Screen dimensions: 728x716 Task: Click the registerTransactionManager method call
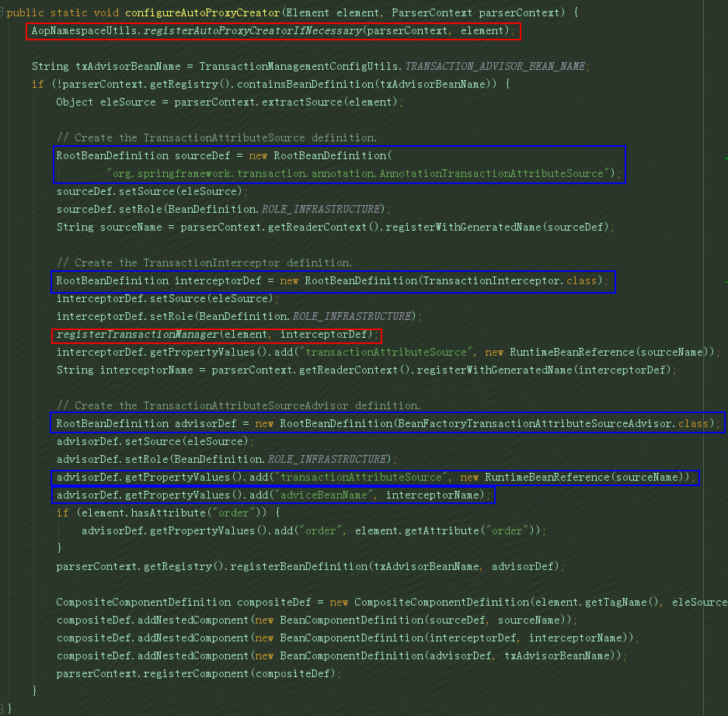coord(137,334)
